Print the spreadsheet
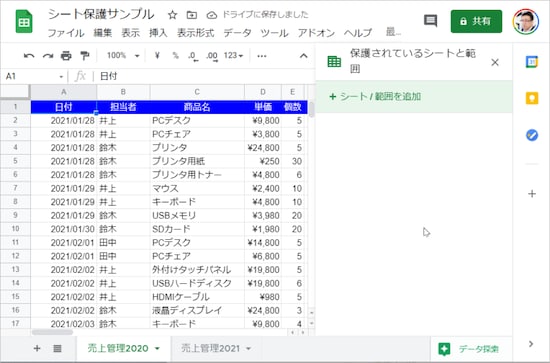The image size is (550, 363). point(66,56)
